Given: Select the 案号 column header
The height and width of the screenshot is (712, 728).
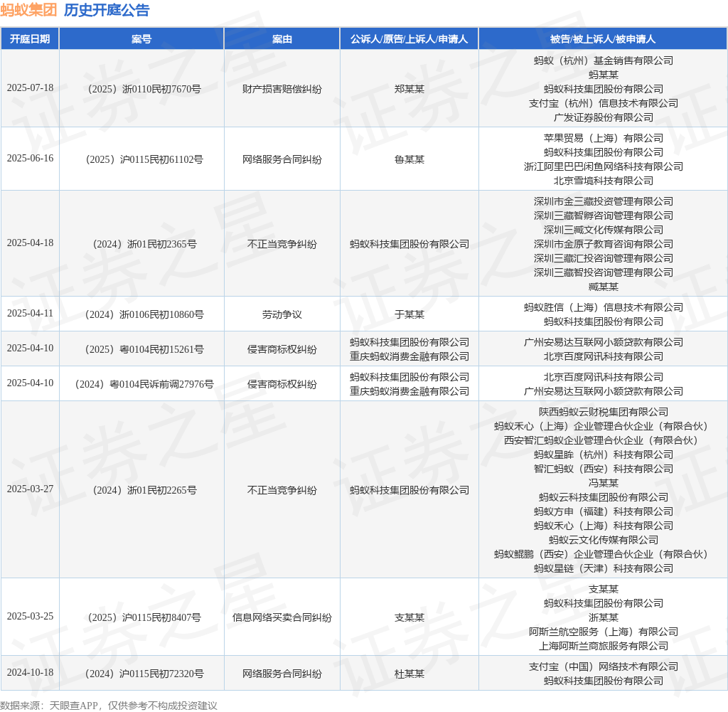Looking at the screenshot, I should click(x=141, y=39).
